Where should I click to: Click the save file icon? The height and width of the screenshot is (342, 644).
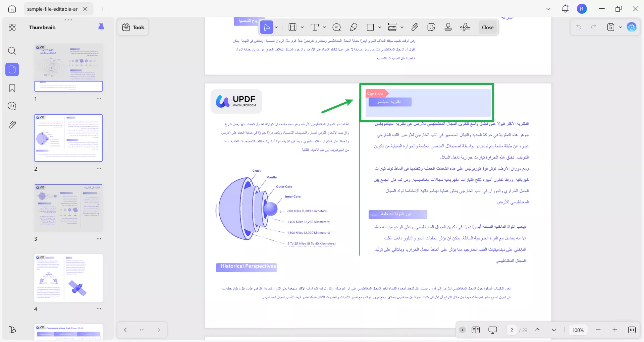coord(611,27)
